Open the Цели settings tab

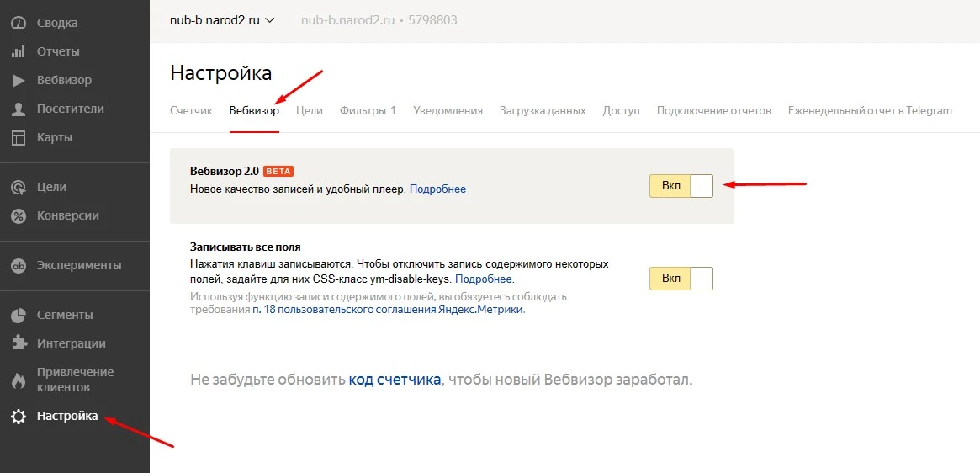tap(310, 111)
